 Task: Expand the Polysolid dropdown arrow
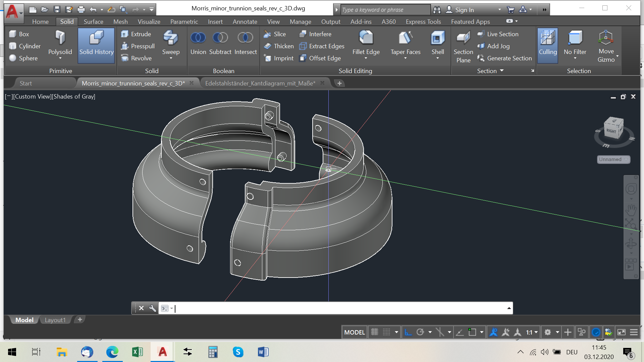60,58
